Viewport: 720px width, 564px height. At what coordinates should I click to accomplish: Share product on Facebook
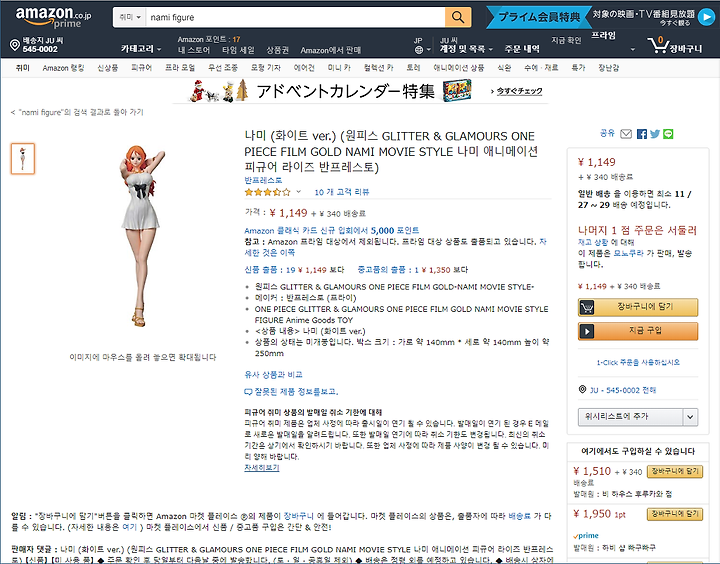pyautogui.click(x=642, y=134)
